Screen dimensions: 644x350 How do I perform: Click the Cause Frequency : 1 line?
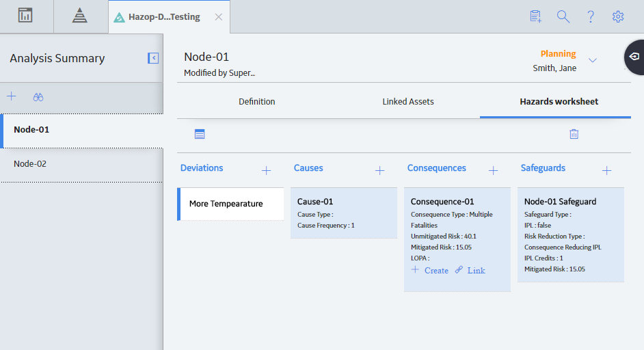(325, 226)
